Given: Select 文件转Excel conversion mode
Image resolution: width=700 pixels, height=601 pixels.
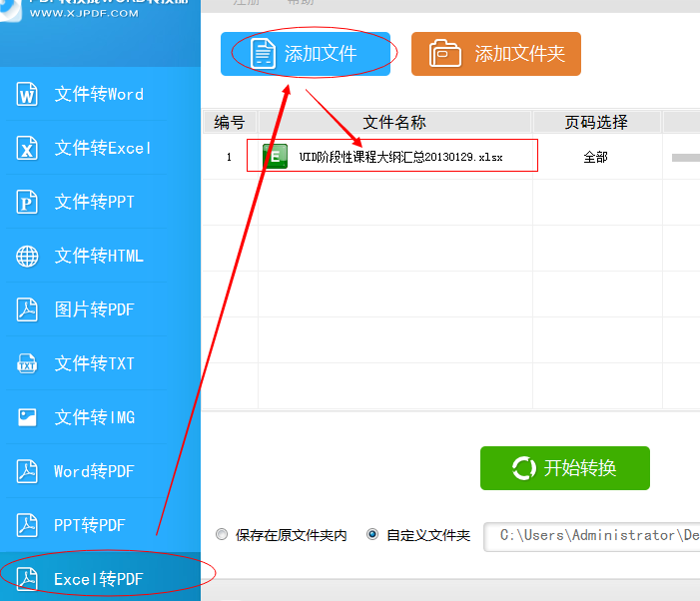Looking at the screenshot, I should coord(103,148).
